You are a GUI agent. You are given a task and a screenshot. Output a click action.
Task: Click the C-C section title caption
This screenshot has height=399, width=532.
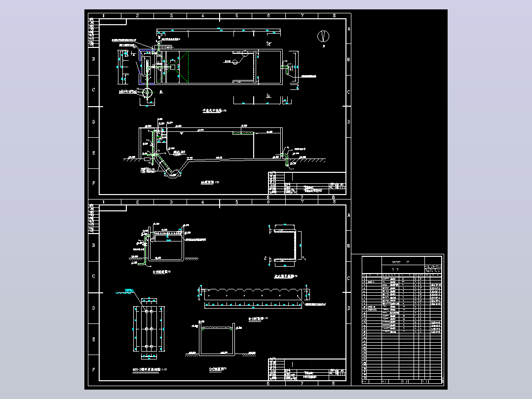click(x=218, y=369)
